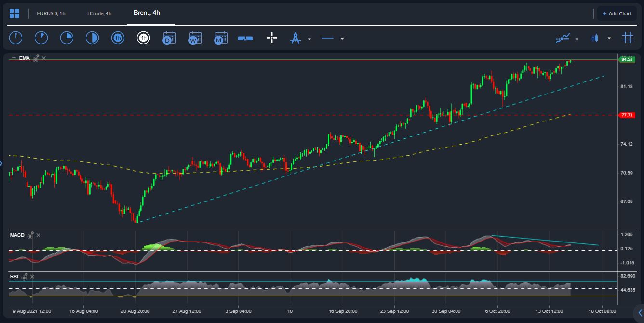Image resolution: width=644 pixels, height=323 pixels.
Task: Toggle the chart grid lines
Action: (x=627, y=38)
